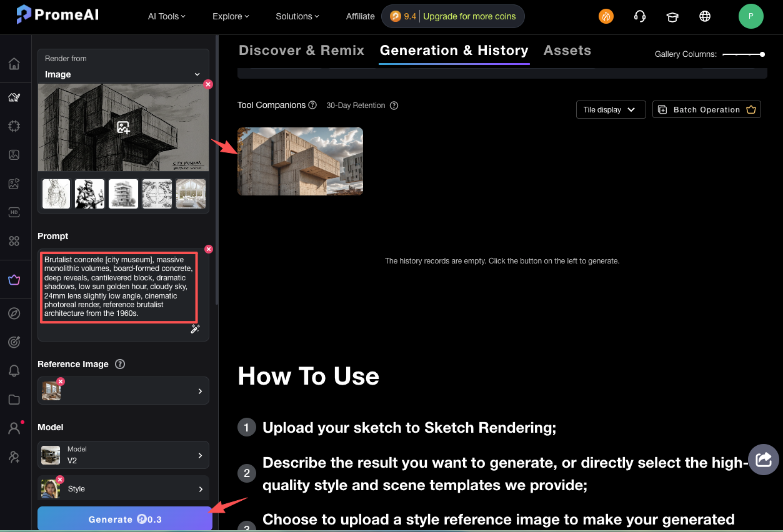Click the magic wand prompt enhancer
The height and width of the screenshot is (532, 783).
coord(195,329)
